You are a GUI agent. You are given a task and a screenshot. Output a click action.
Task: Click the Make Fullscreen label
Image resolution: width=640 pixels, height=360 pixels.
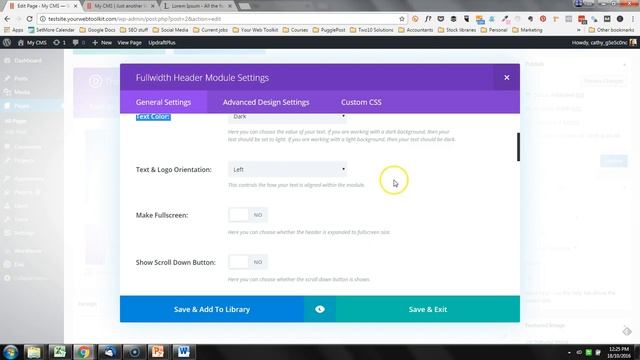click(x=162, y=215)
